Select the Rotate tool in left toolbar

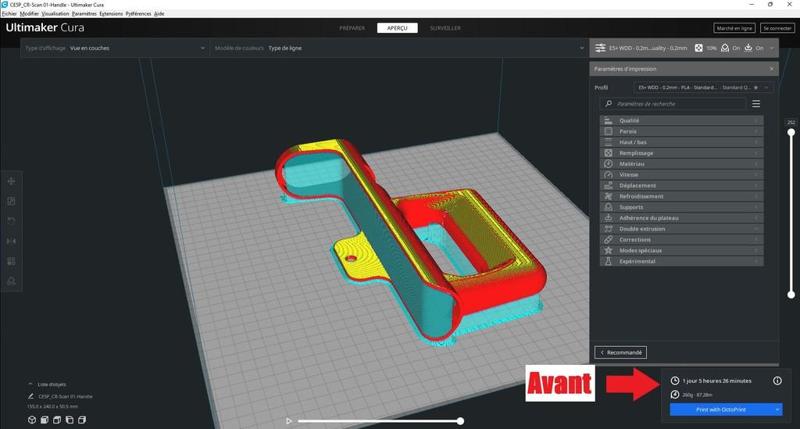point(11,221)
